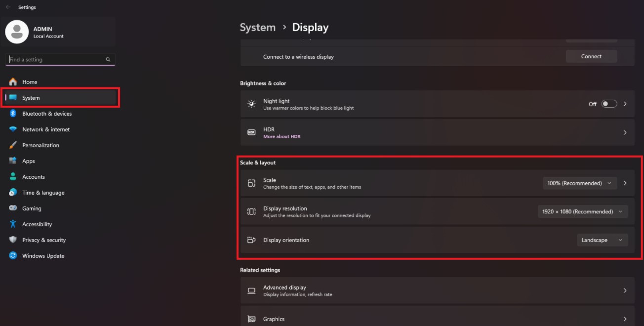Click the Personalization paintbrush icon
The height and width of the screenshot is (326, 644).
(13, 145)
